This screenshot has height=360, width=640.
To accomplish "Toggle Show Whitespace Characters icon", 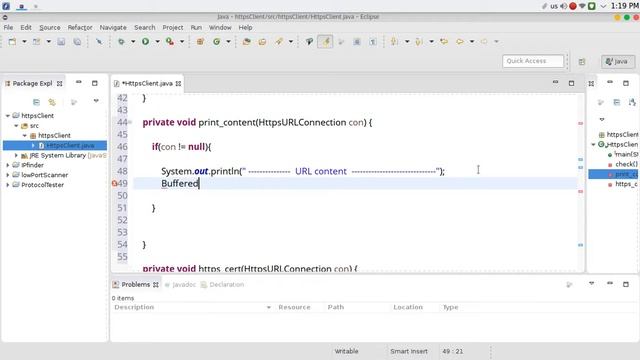I will click(373, 42).
